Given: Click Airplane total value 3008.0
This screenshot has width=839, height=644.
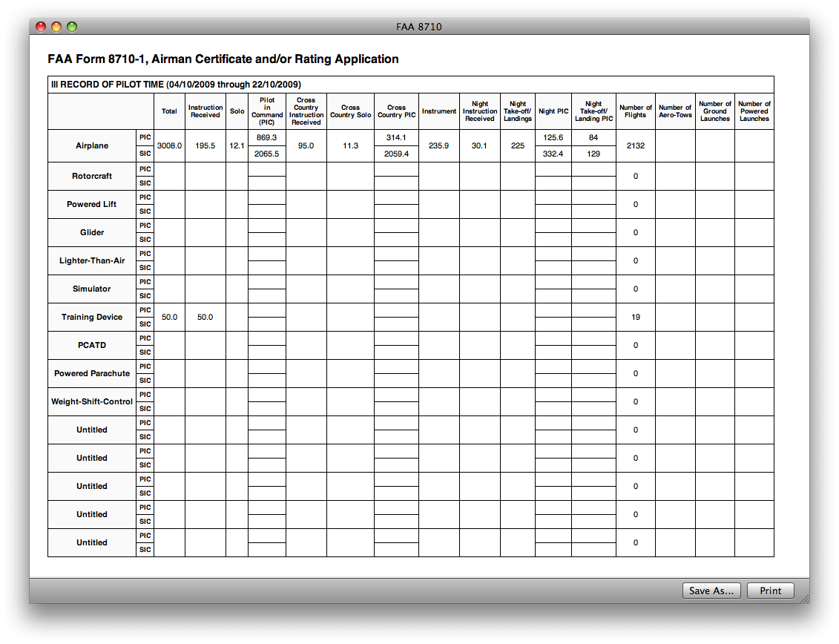Looking at the screenshot, I should coord(170,145).
